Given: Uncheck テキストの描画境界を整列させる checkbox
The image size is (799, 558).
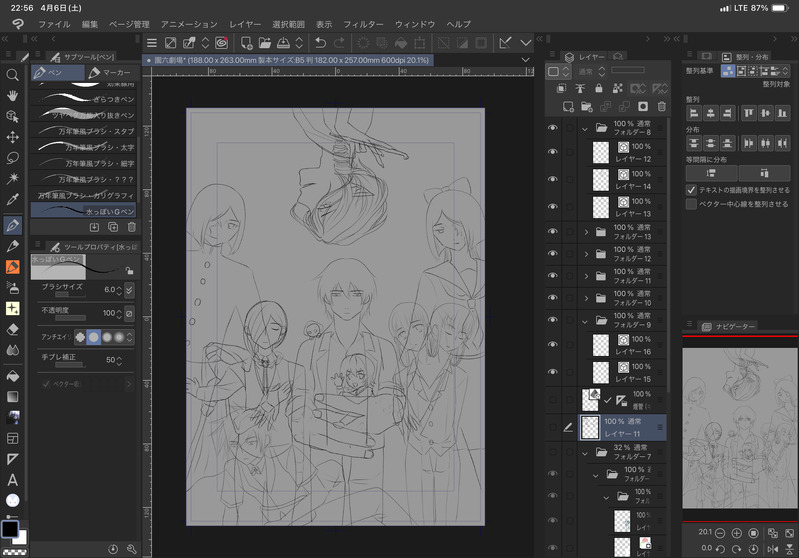Looking at the screenshot, I should pos(692,189).
